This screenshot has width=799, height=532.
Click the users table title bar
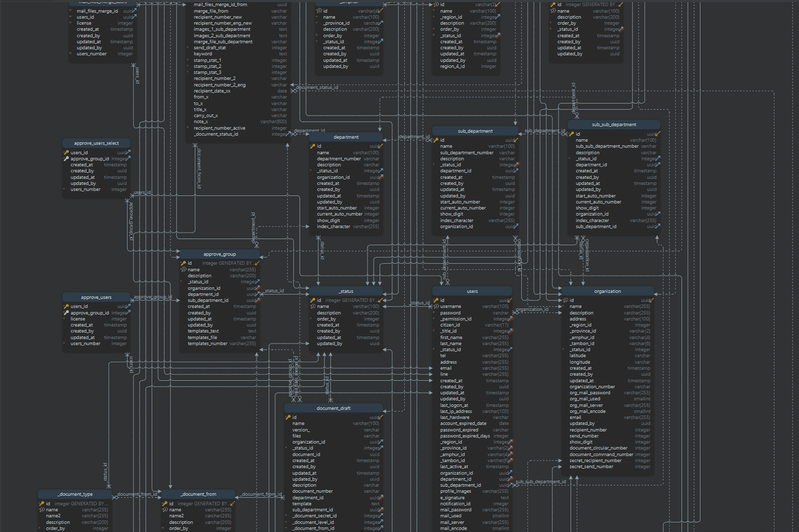(472, 291)
